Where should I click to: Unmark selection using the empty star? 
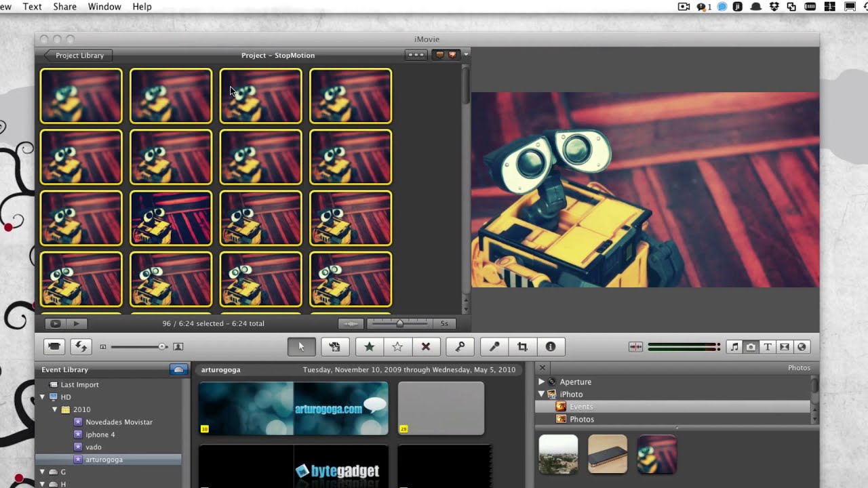tap(397, 346)
